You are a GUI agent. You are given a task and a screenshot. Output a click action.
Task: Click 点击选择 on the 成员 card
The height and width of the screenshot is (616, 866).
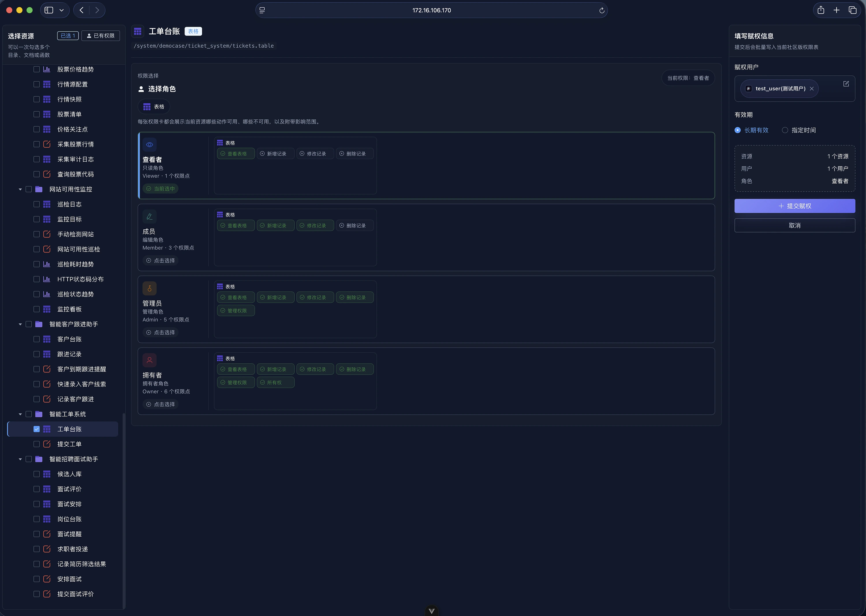[x=160, y=261]
